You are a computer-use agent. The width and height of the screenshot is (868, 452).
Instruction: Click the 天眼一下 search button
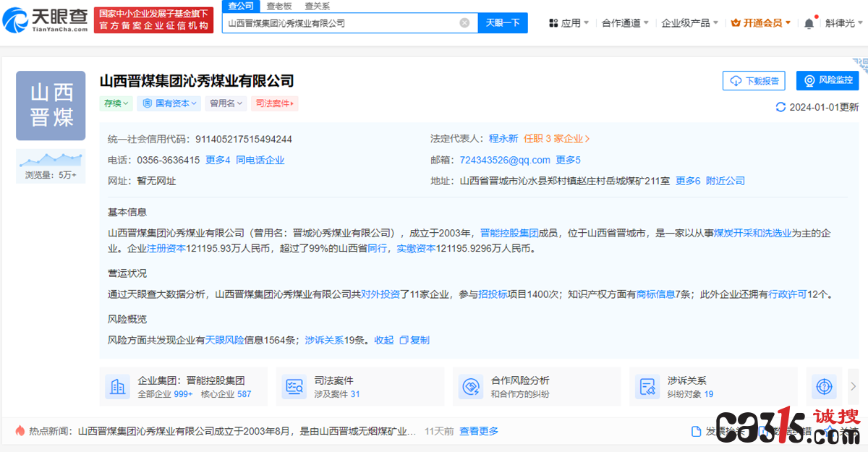pyautogui.click(x=503, y=23)
